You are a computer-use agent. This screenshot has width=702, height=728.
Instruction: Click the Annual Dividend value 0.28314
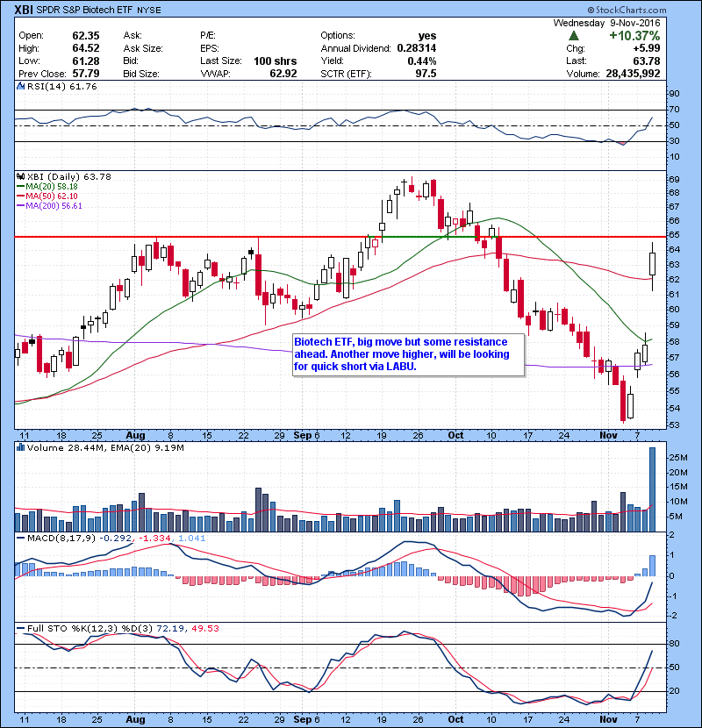coord(416,48)
